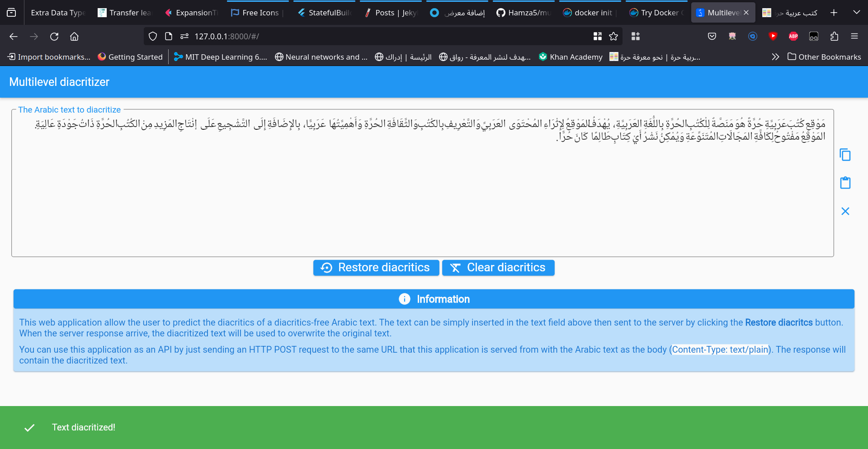Go back with the browser back arrow
Viewport: 868px width, 449px height.
click(14, 37)
